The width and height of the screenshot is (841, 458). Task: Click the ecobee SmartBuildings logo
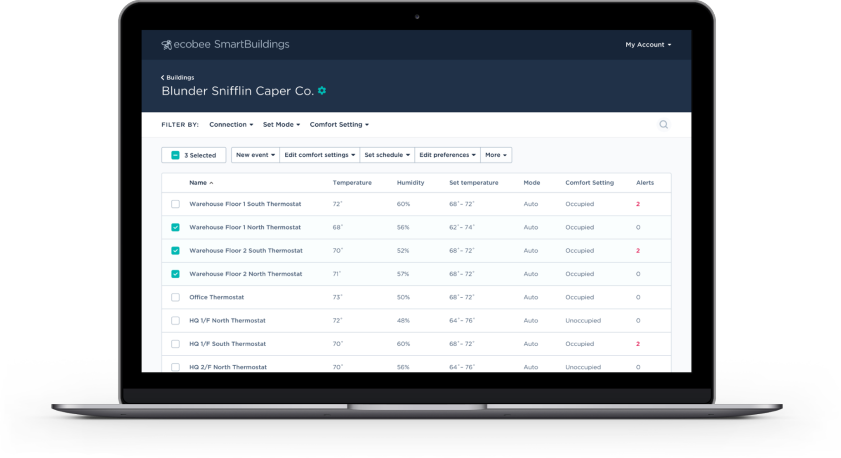tap(225, 45)
